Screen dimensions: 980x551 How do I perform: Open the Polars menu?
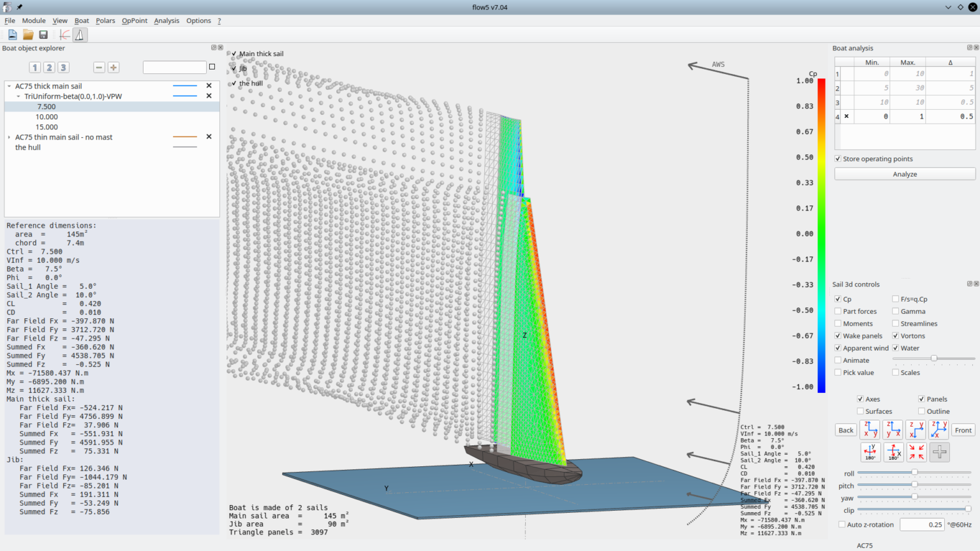(x=105, y=20)
